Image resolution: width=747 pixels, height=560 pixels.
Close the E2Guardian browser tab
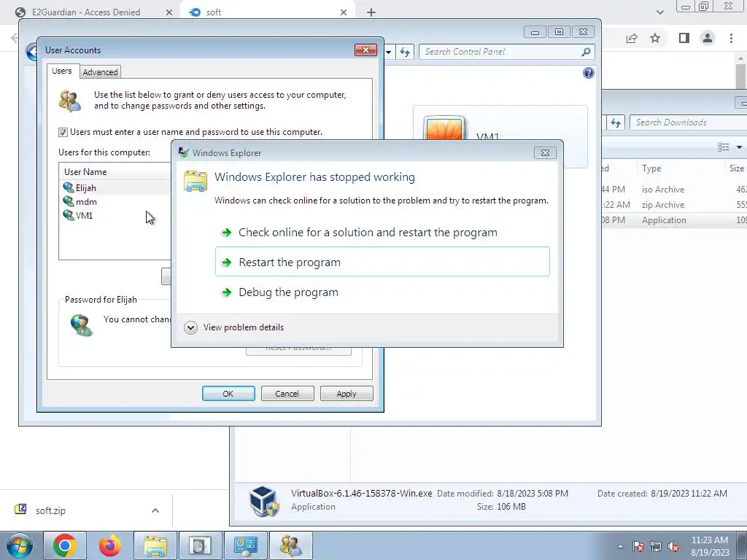tap(169, 12)
